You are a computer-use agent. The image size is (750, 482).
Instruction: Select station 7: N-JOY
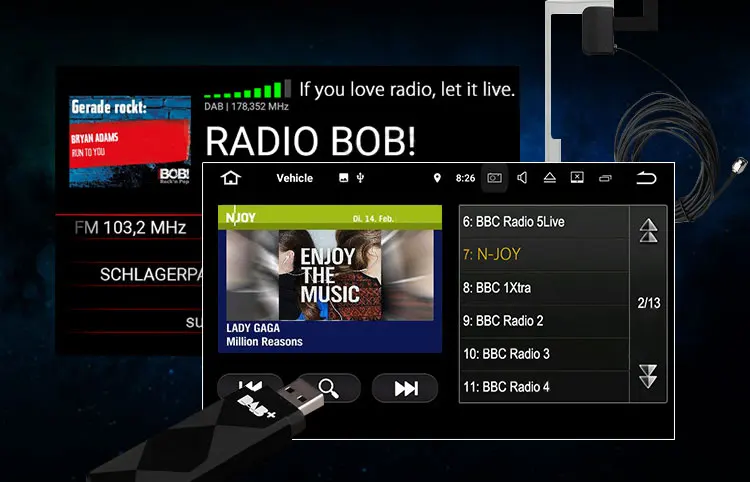pyautogui.click(x=544, y=254)
